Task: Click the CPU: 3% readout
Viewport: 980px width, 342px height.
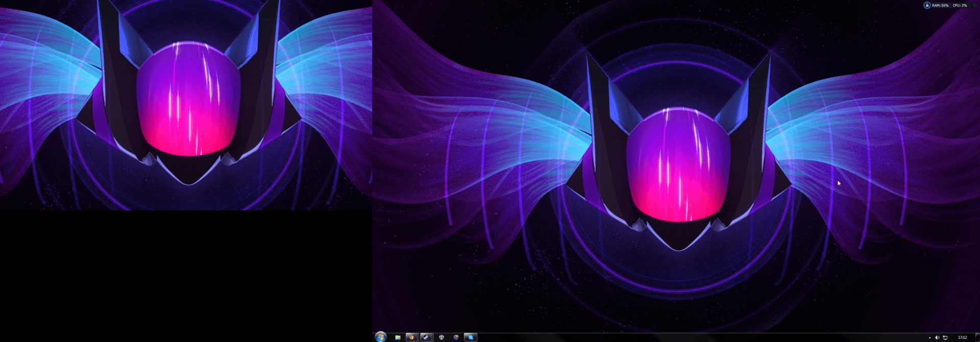Action: 960,5
